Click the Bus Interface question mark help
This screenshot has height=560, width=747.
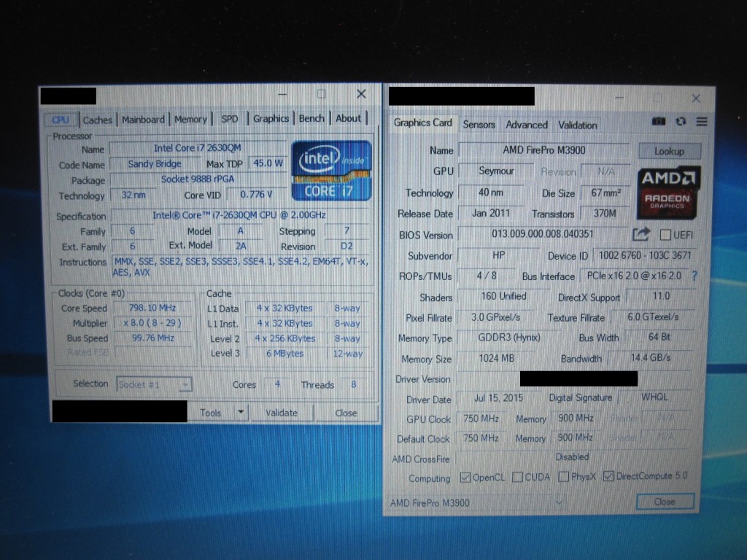[x=694, y=276]
